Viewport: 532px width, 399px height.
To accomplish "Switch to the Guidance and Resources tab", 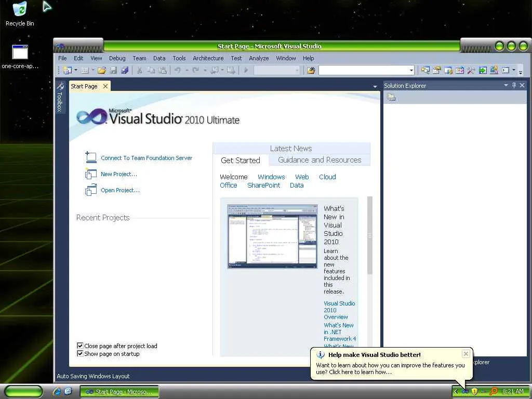I will click(320, 160).
